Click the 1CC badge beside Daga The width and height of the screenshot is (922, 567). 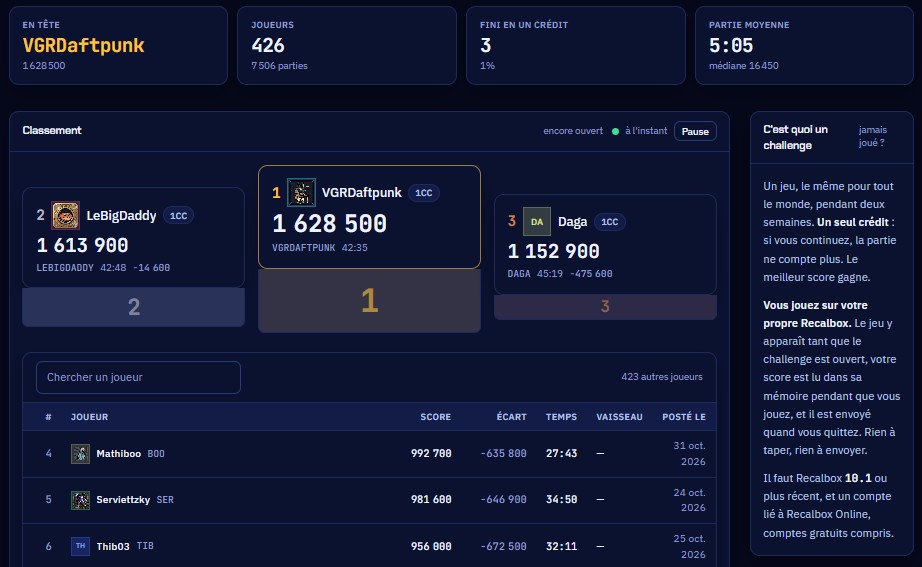click(609, 222)
